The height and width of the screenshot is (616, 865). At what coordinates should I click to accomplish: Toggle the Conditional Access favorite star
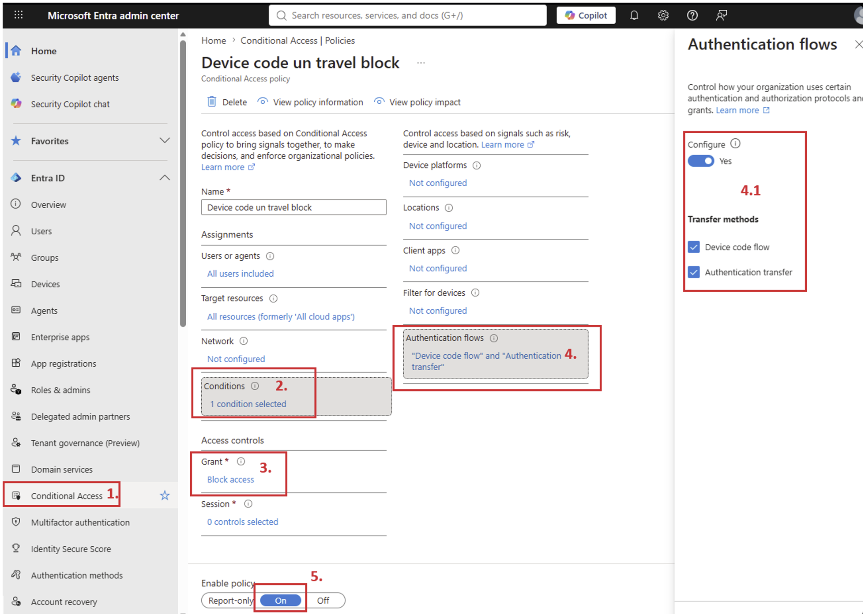(x=165, y=496)
